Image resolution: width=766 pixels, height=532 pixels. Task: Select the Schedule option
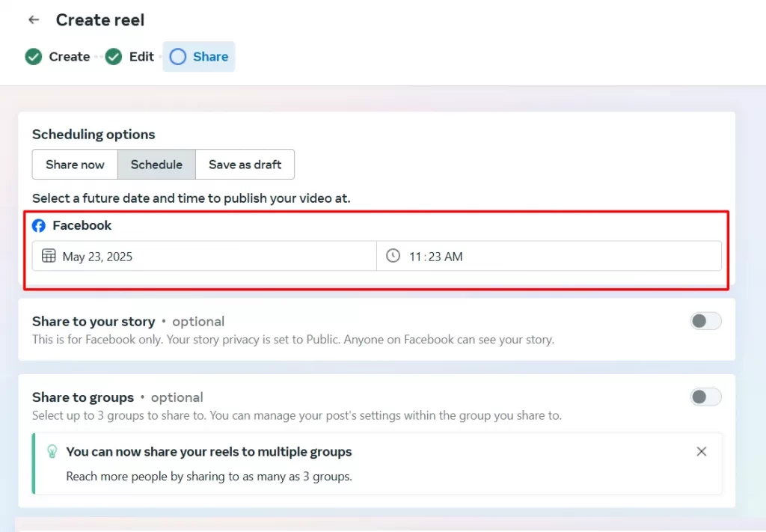pyautogui.click(x=156, y=164)
